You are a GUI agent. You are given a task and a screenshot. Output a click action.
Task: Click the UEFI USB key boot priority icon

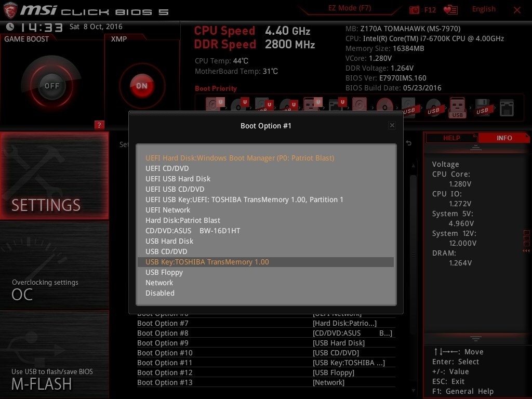click(313, 104)
